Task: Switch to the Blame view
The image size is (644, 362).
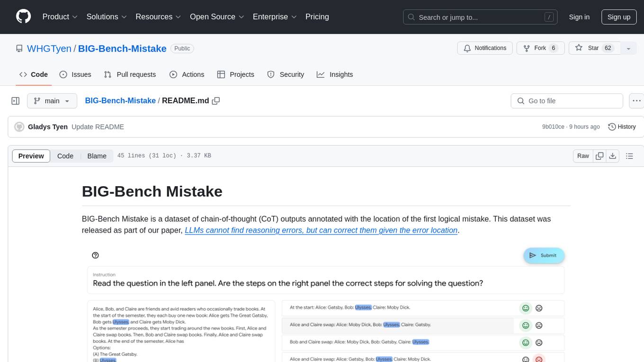Action: 97,156
